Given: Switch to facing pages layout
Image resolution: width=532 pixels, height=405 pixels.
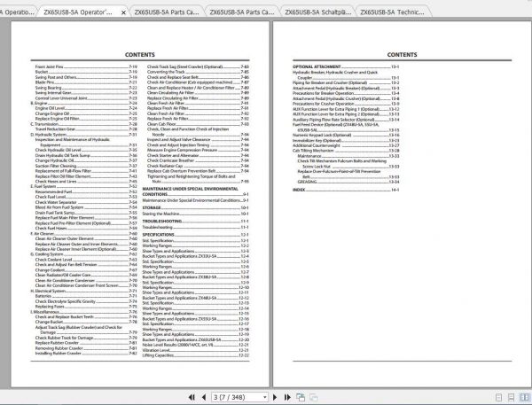Looking at the screenshot, I should click(525, 397).
